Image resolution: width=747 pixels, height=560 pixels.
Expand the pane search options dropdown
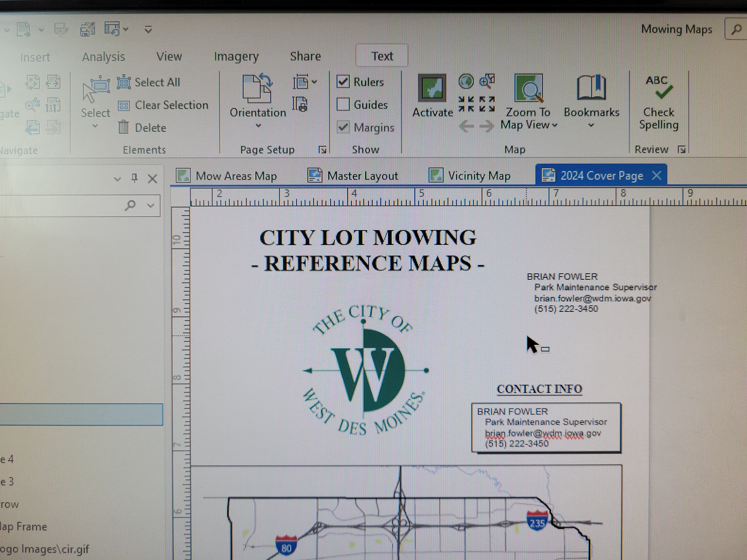151,205
